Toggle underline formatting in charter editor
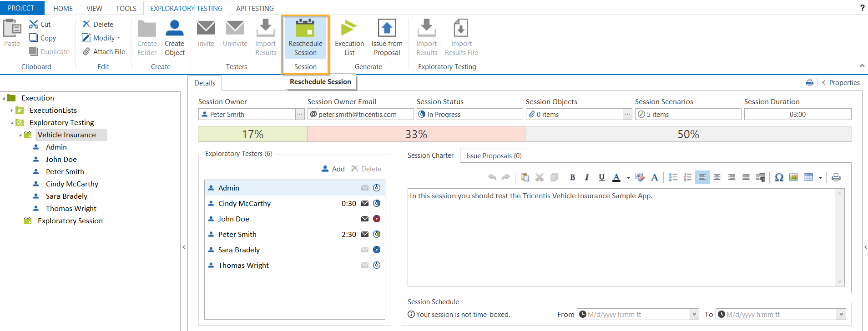This screenshot has width=868, height=331. click(x=601, y=177)
